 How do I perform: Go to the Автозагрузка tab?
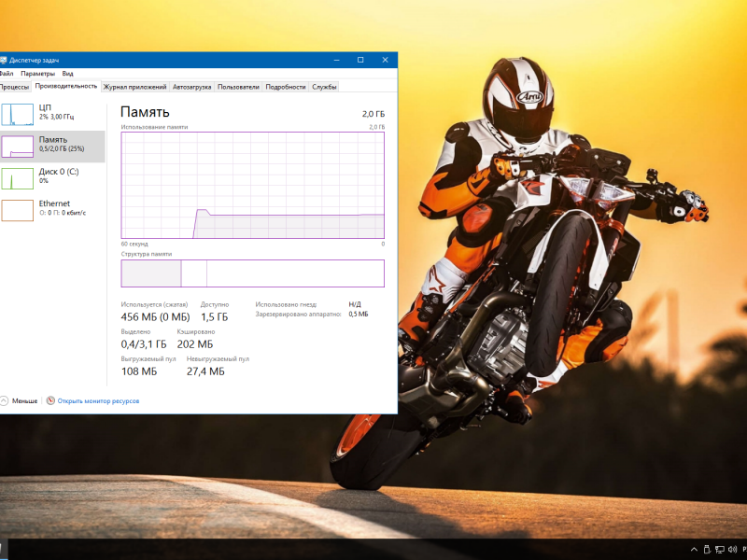[191, 87]
